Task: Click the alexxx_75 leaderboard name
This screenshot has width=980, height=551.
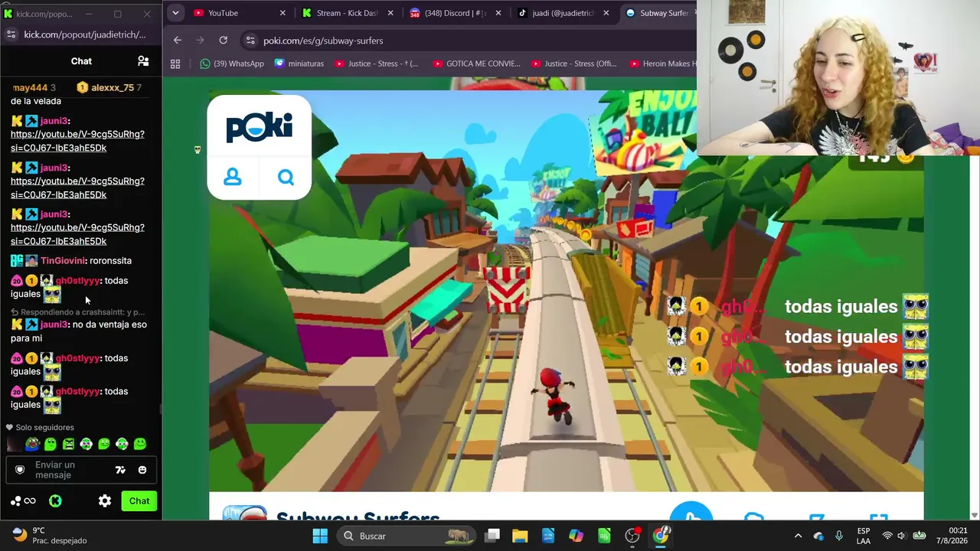Action: [113, 88]
